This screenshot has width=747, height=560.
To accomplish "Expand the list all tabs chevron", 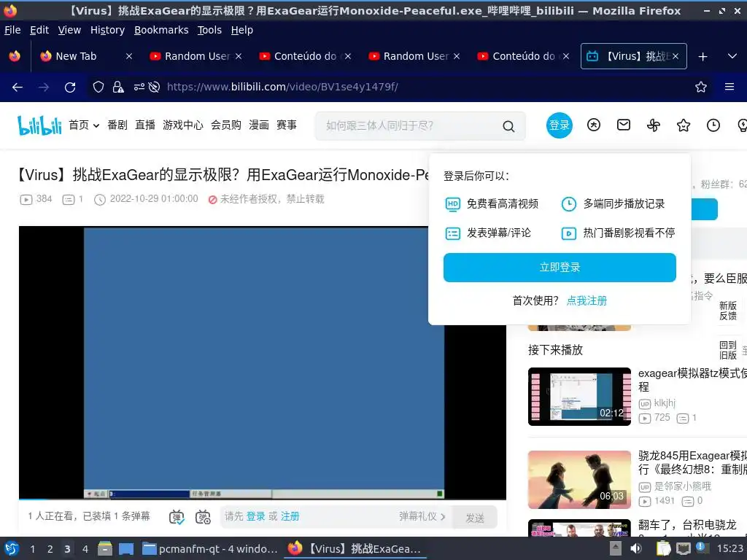I will [x=732, y=56].
